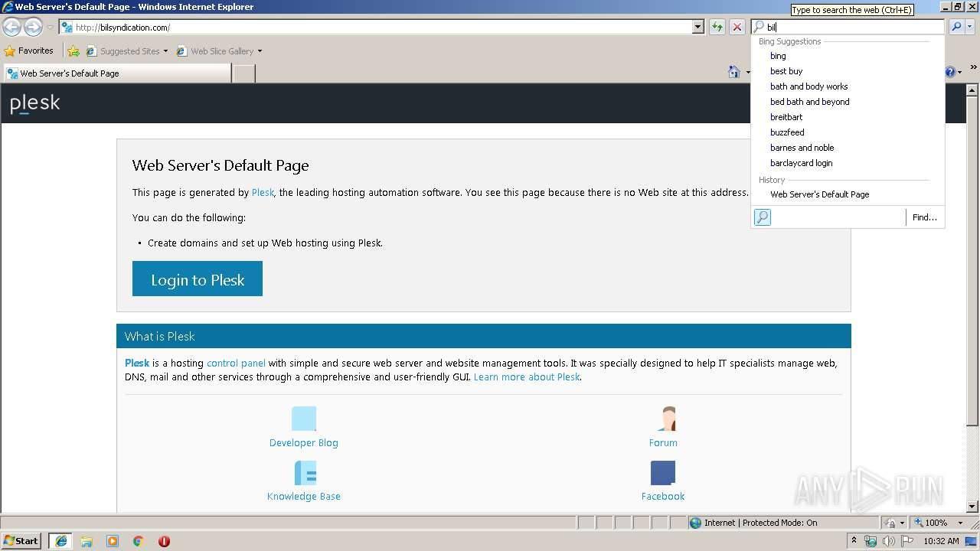The image size is (980, 551).
Task: Choose 'bing' search suggestion
Action: [x=778, y=56]
